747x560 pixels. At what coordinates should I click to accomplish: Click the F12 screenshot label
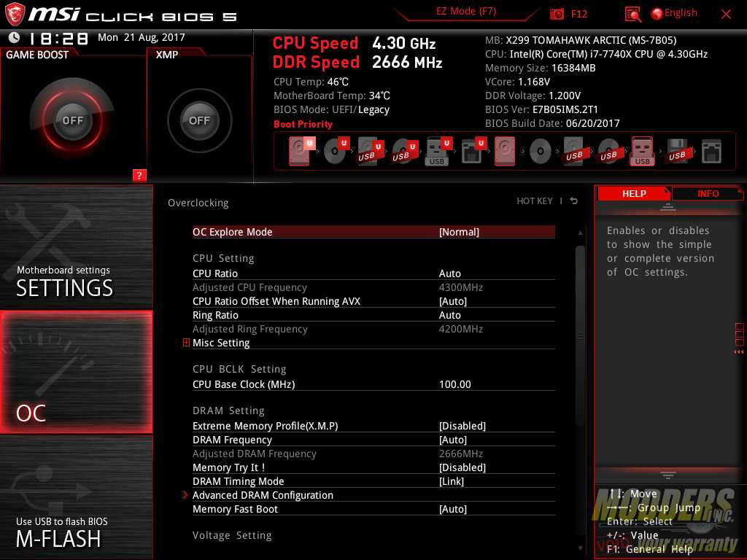tap(578, 14)
